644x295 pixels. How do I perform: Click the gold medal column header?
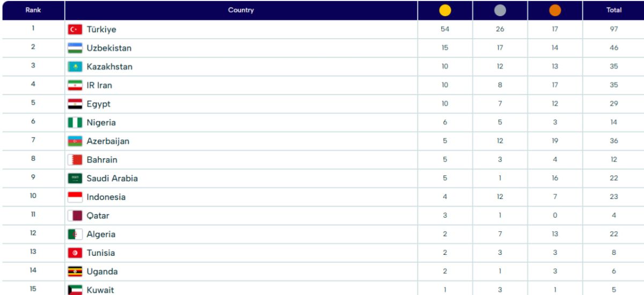(445, 10)
